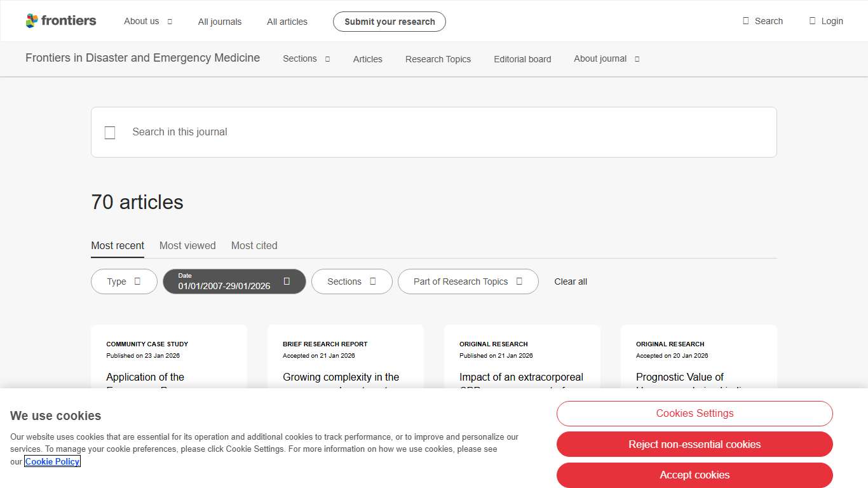Click the Date filter clear icon
868x488 pixels.
287,281
